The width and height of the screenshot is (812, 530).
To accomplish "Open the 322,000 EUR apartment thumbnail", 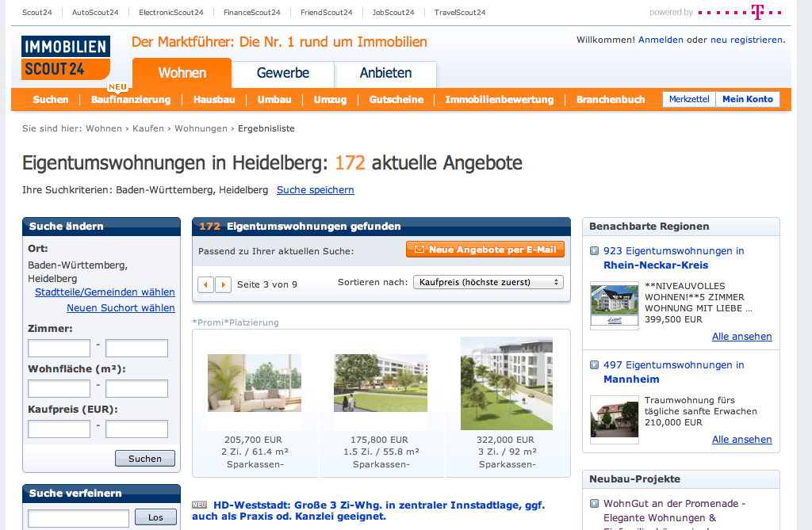I will click(x=507, y=383).
